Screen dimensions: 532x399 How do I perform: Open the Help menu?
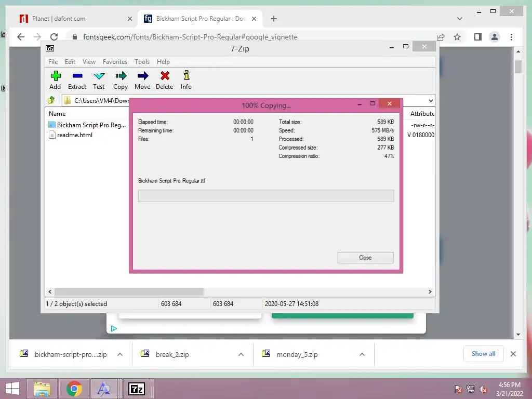[163, 62]
